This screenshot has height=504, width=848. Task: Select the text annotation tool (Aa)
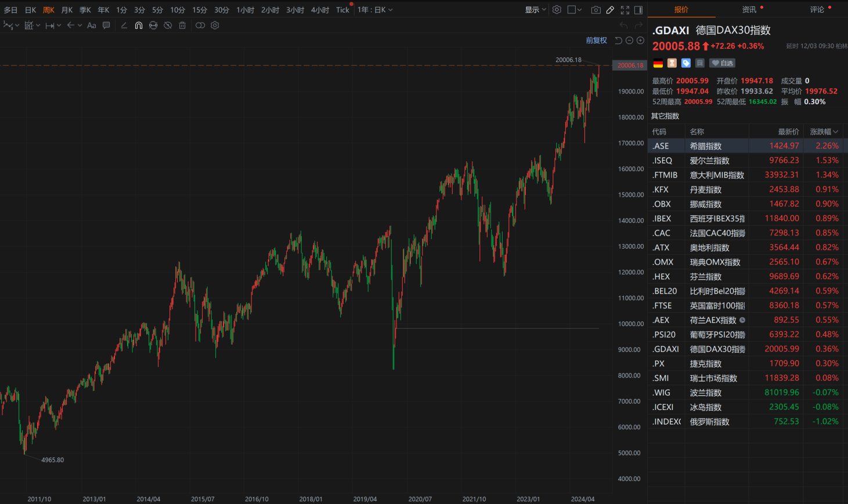click(x=92, y=26)
